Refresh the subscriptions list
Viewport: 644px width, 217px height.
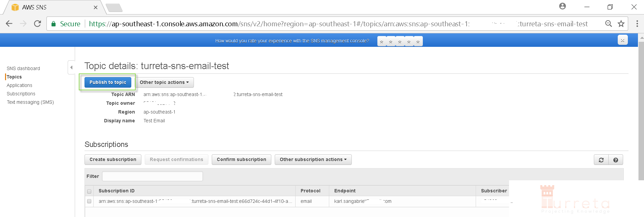point(601,160)
